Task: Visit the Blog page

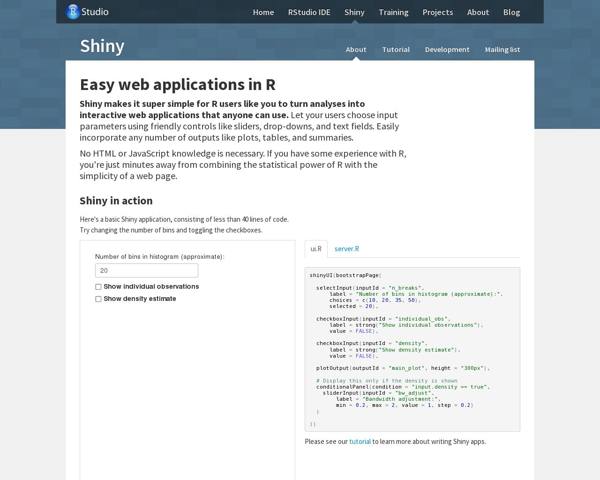Action: point(512,12)
